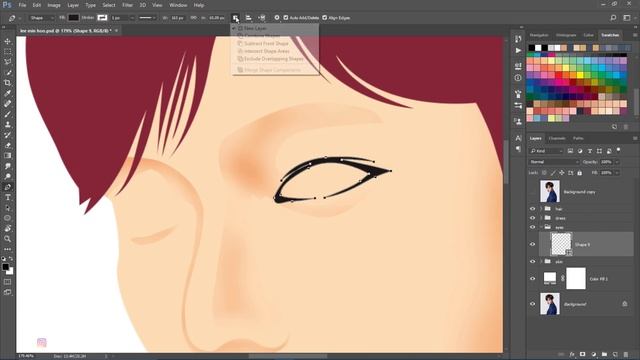Hide the Shape 9 layer

532,244
